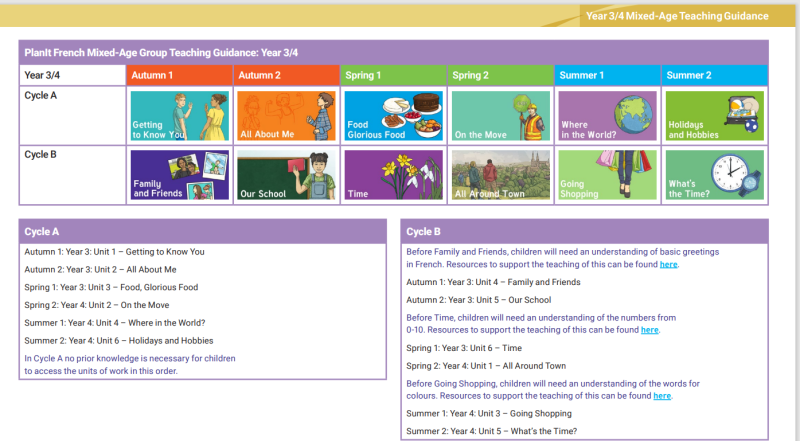Image resolution: width=800 pixels, height=441 pixels.
Task: Follow the 'here' link for basic greetings resources
Action: tap(668, 264)
